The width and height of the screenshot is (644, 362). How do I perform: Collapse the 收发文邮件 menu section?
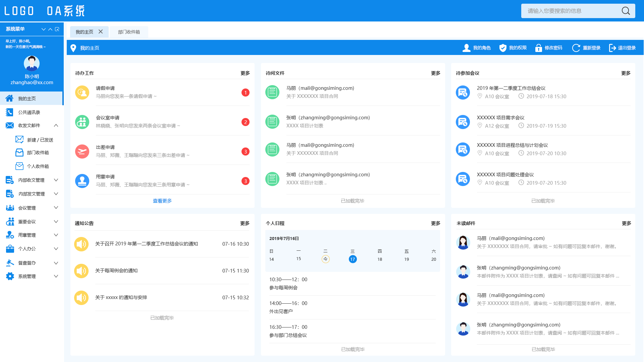click(56, 125)
